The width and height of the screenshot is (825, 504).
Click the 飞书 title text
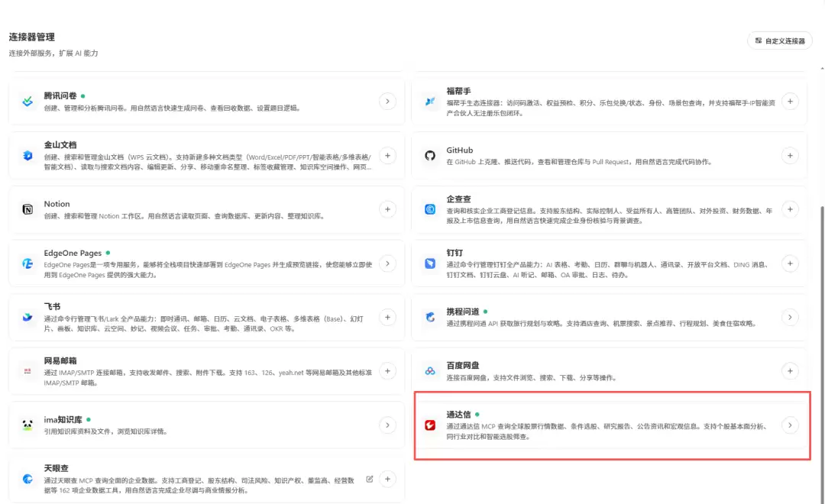52,307
